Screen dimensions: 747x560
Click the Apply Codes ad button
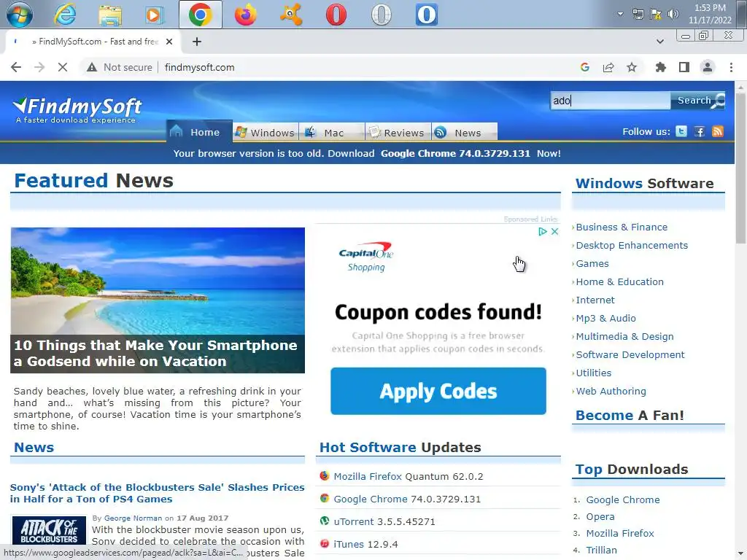click(x=438, y=391)
